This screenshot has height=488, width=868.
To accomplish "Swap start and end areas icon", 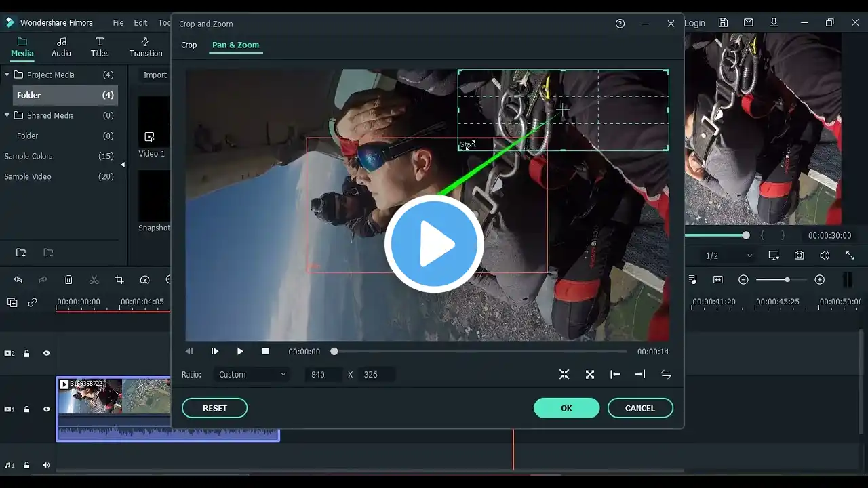I will pyautogui.click(x=665, y=375).
